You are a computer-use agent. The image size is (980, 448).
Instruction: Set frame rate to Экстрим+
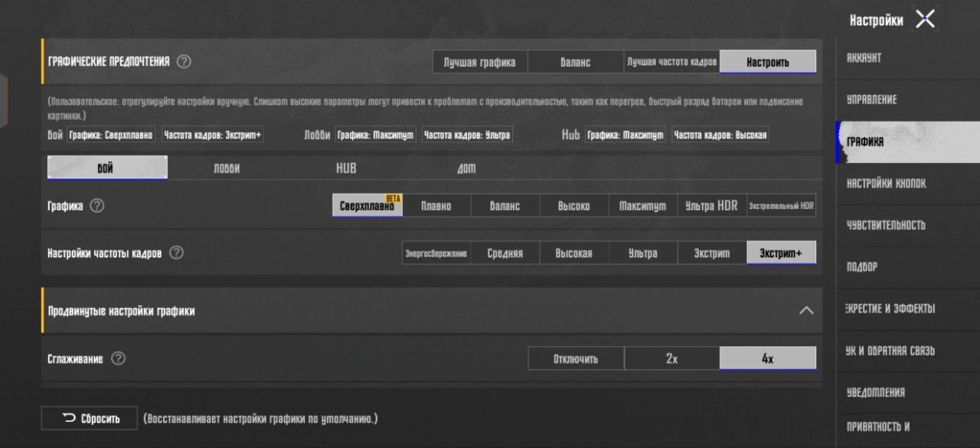click(782, 253)
